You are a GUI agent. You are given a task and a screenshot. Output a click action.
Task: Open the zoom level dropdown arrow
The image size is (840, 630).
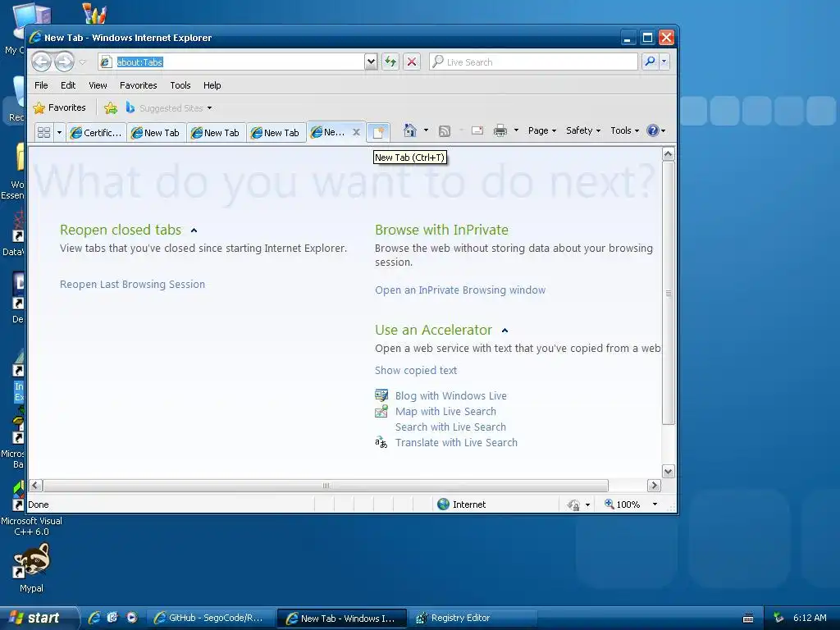click(x=655, y=504)
